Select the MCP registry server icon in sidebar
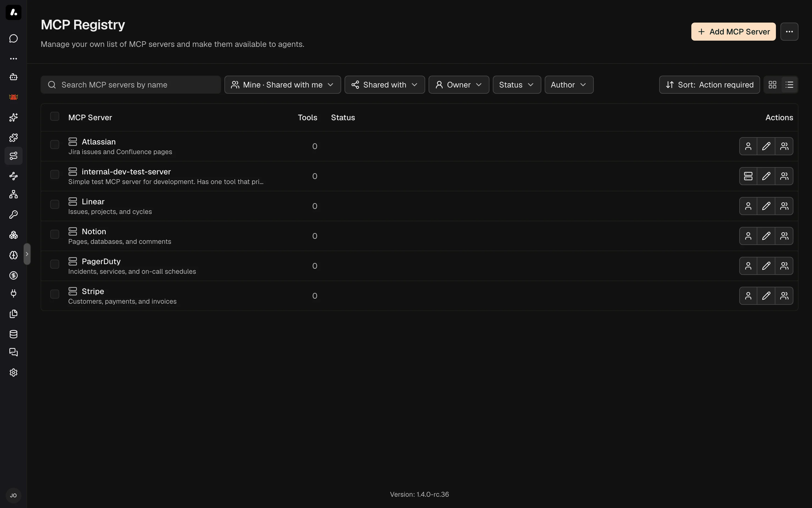The image size is (812, 508). (14, 156)
